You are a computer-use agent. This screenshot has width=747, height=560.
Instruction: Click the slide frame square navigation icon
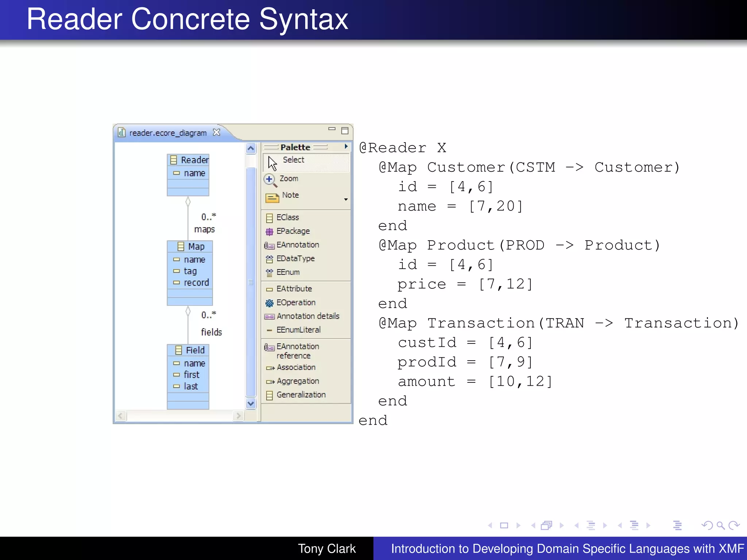click(x=504, y=525)
